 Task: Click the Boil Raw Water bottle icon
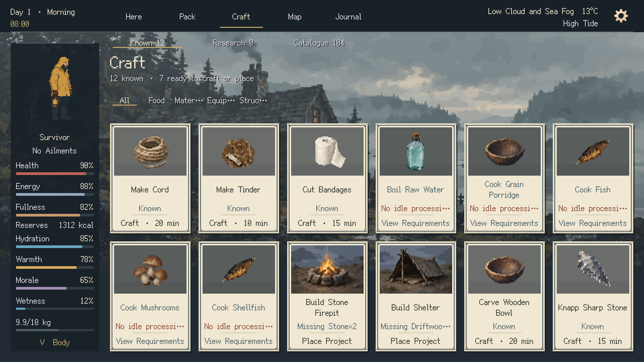point(416,152)
